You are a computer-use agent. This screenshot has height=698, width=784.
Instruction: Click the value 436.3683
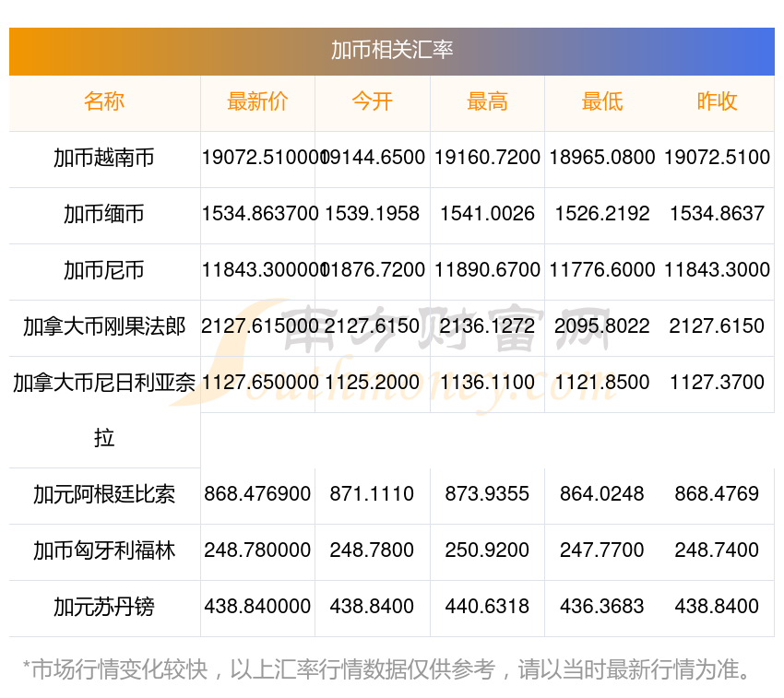coord(602,607)
